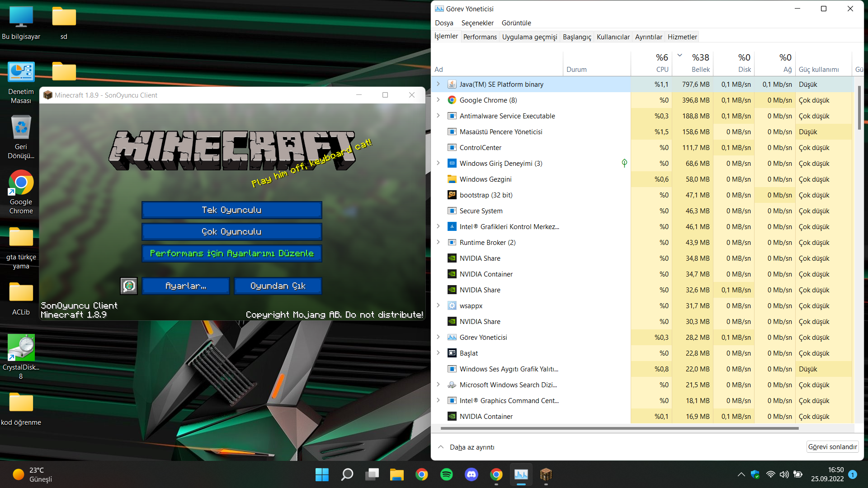This screenshot has height=488, width=868.
Task: Open the Seçenekler menu
Action: (x=477, y=23)
